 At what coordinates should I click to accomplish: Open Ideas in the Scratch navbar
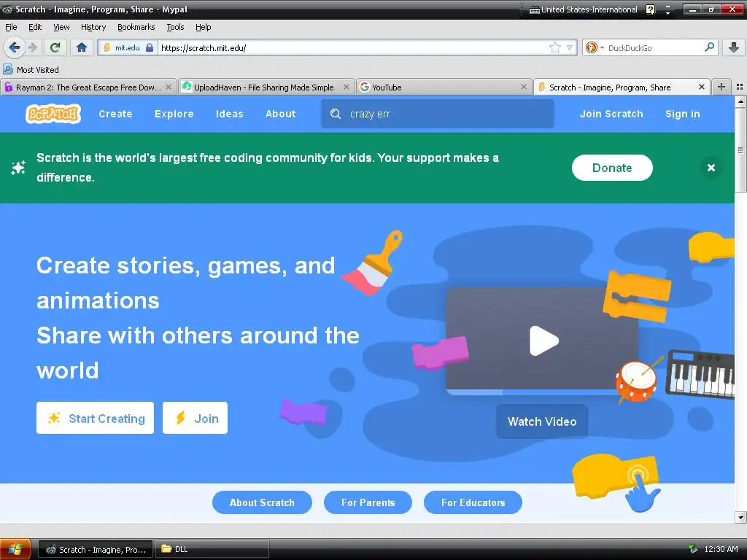click(x=229, y=114)
